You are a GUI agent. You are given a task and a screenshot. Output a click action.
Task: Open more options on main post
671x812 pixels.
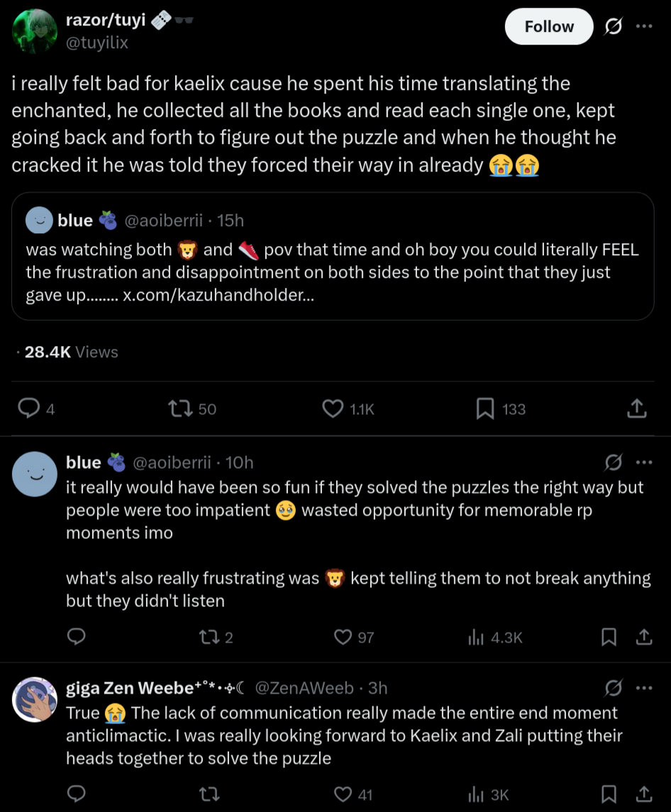pyautogui.click(x=643, y=27)
